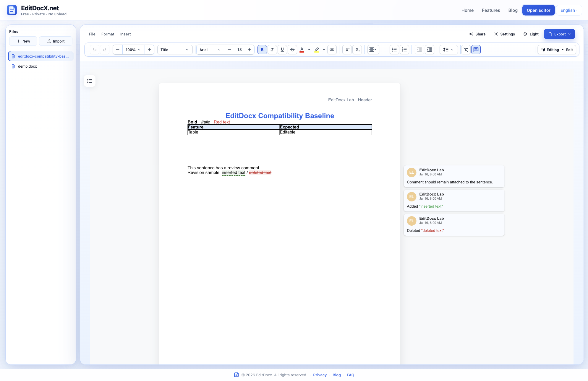Viewport: 588px width, 381px height.
Task: Click the Redo arrow icon
Action: [105, 50]
